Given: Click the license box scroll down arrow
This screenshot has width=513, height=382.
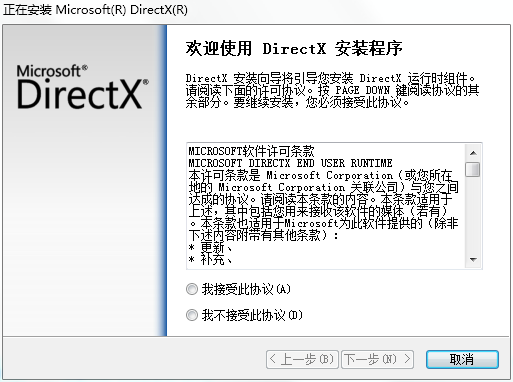Looking at the screenshot, I should pyautogui.click(x=473, y=259).
